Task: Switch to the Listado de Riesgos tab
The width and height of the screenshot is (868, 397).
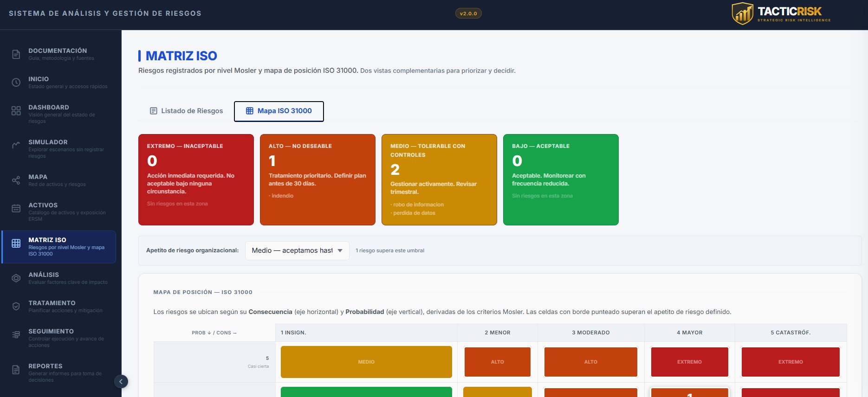Action: tap(186, 111)
